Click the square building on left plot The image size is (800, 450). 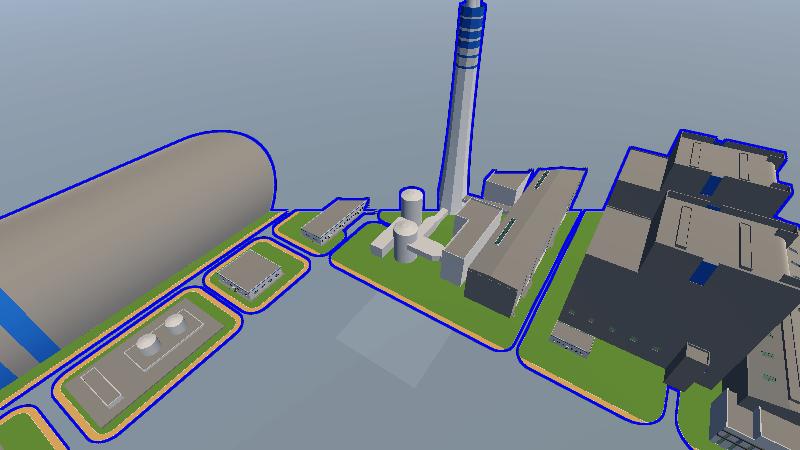click(x=250, y=270)
